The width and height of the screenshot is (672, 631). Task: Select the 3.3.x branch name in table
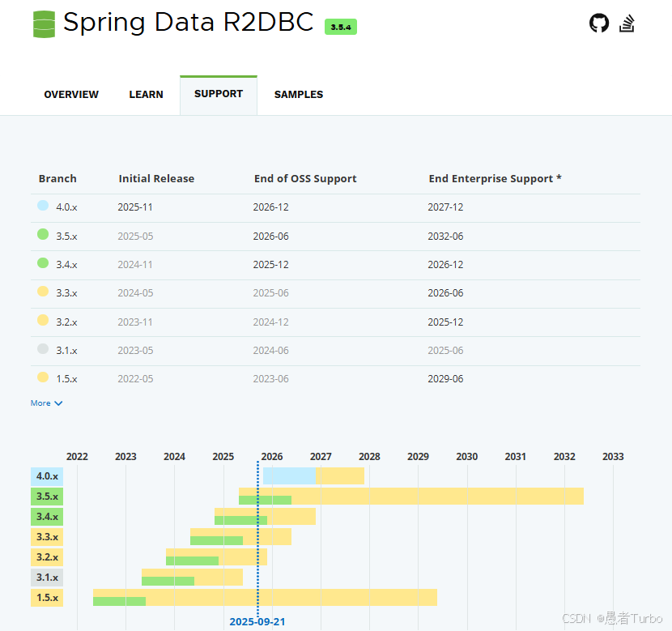pos(66,292)
